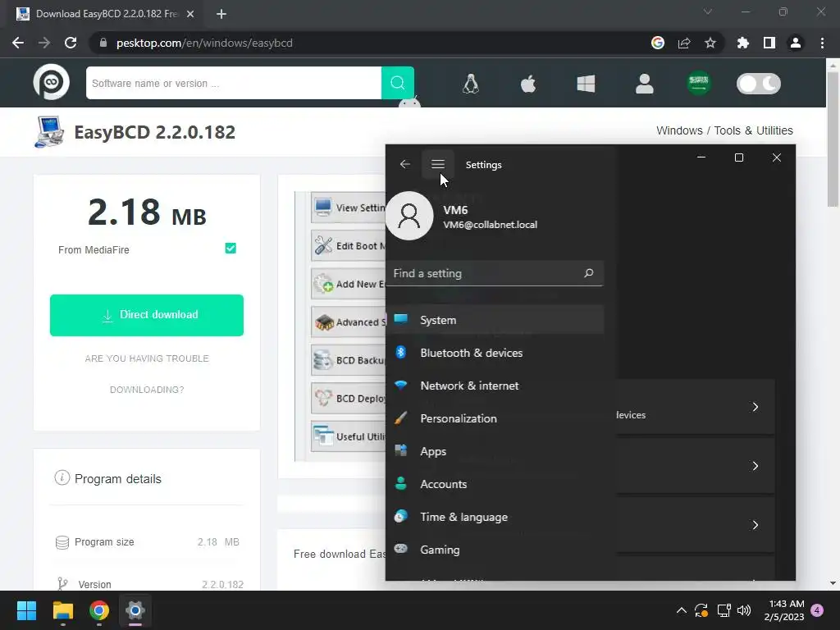Go back using Settings back arrow
Image resolution: width=840 pixels, height=630 pixels.
(x=405, y=164)
